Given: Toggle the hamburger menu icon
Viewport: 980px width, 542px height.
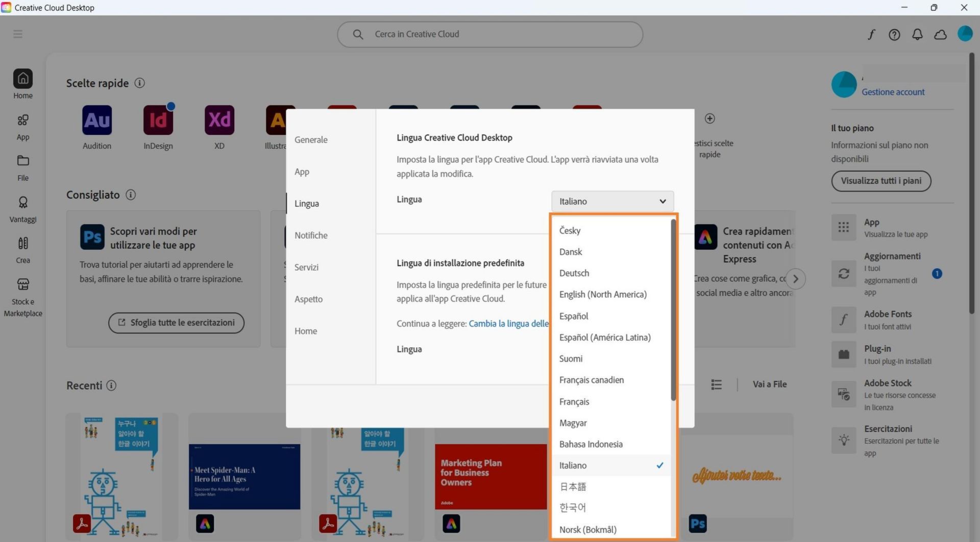Looking at the screenshot, I should click(18, 34).
